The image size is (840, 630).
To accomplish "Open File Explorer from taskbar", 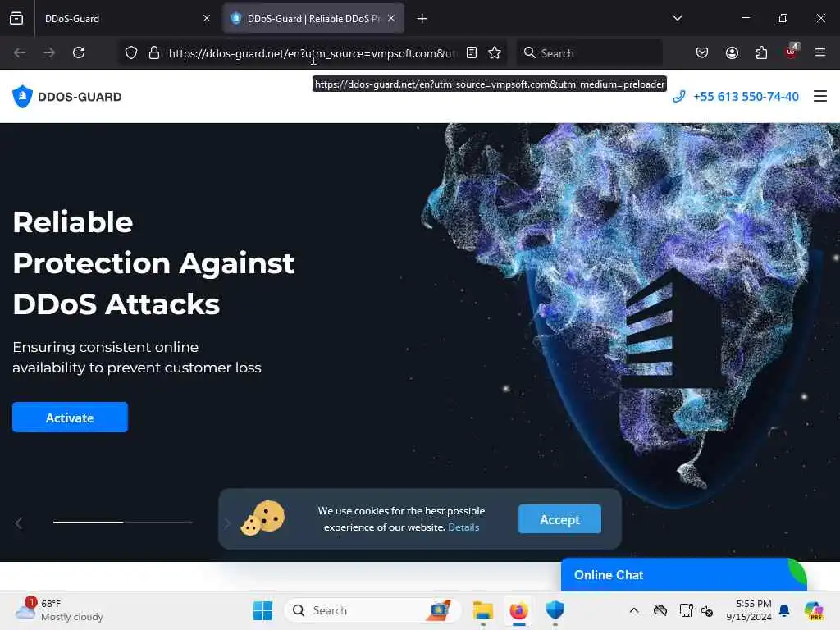I will 482,610.
